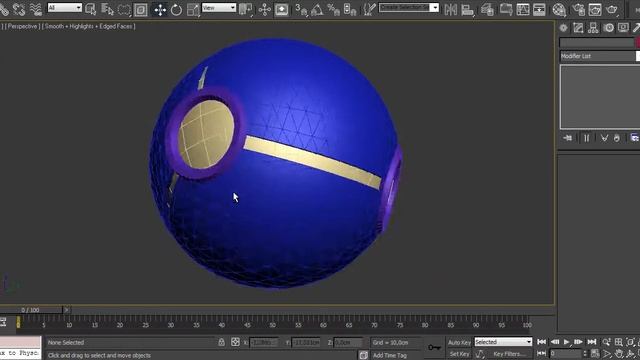Viewport: 640px width, 360px height.
Task: Go to end of animation
Action: coord(592,342)
